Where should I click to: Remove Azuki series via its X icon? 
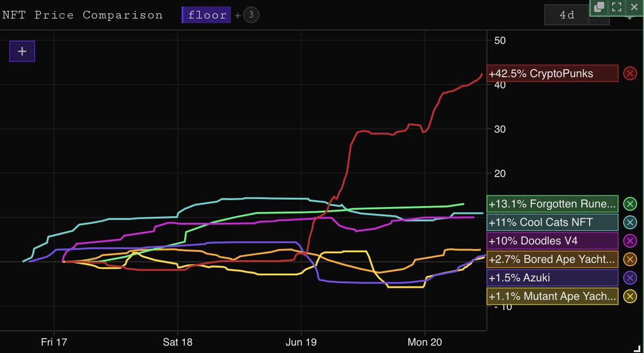coord(630,278)
